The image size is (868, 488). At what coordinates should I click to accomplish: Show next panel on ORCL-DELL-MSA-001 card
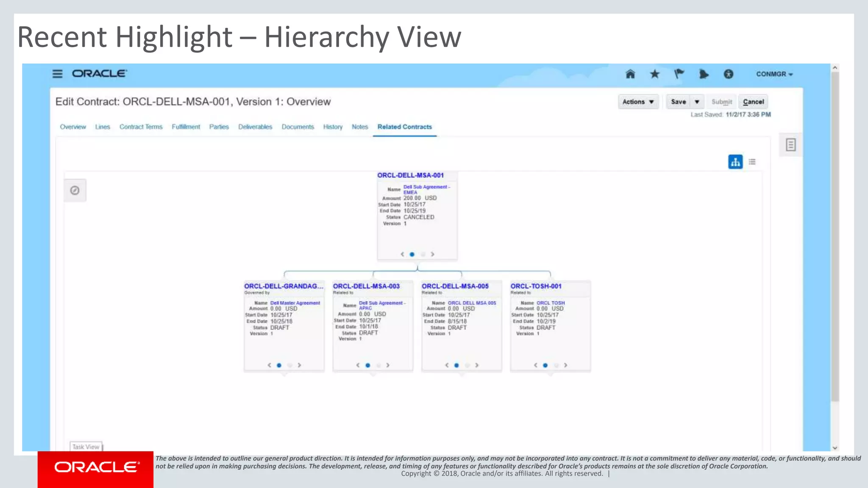(433, 254)
